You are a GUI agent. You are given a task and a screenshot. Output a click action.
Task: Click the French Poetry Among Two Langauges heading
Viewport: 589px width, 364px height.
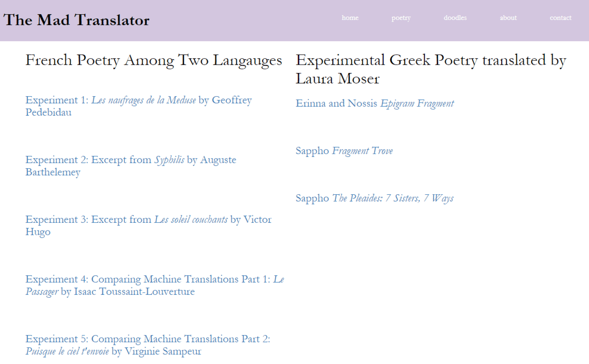pyautogui.click(x=154, y=60)
